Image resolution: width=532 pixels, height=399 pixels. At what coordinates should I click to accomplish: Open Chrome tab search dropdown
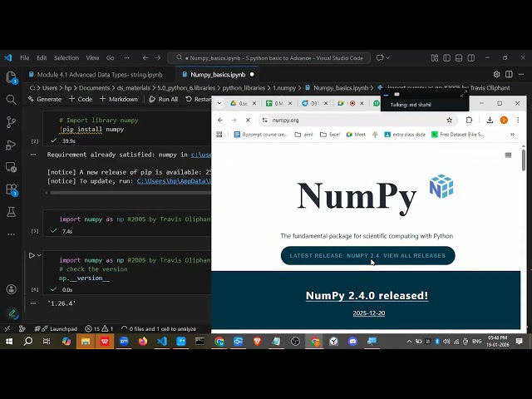(x=219, y=103)
